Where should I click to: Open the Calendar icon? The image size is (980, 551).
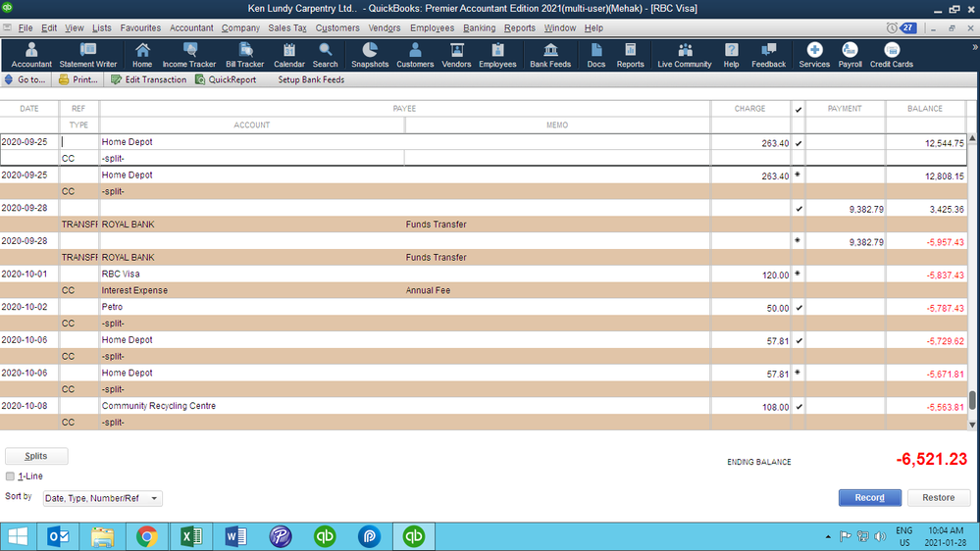click(x=288, y=55)
